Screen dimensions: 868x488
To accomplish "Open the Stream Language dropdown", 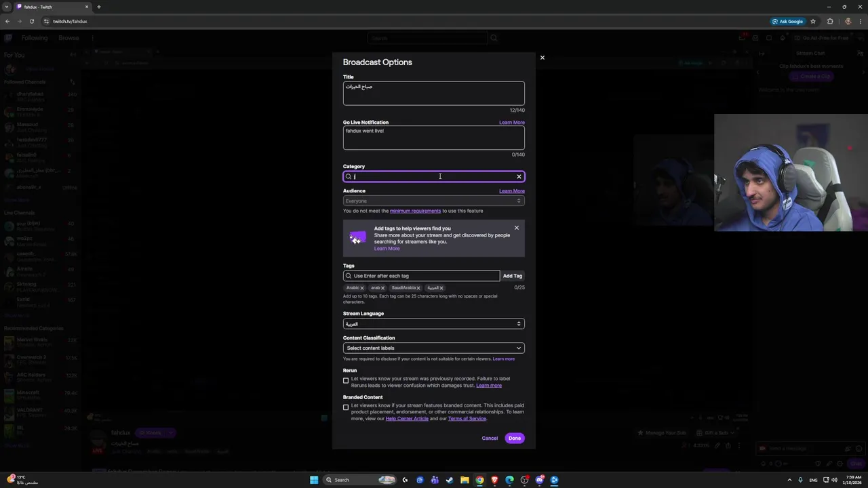I will point(434,324).
